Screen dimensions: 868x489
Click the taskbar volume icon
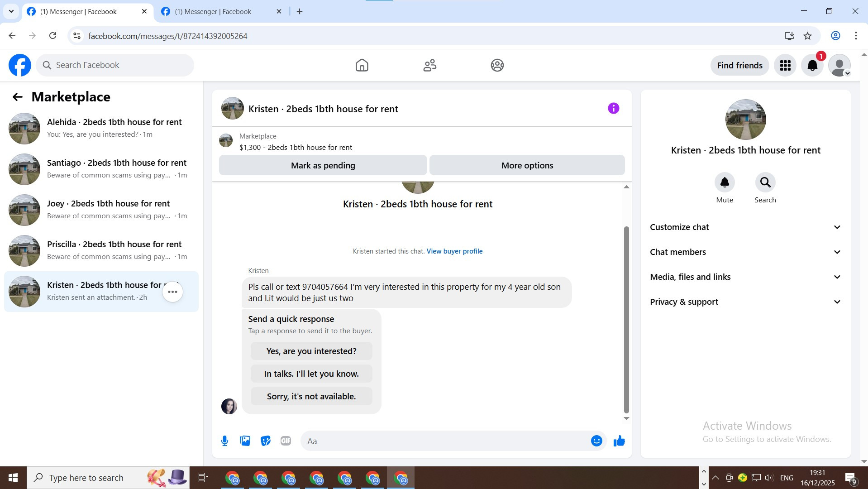[769, 478]
